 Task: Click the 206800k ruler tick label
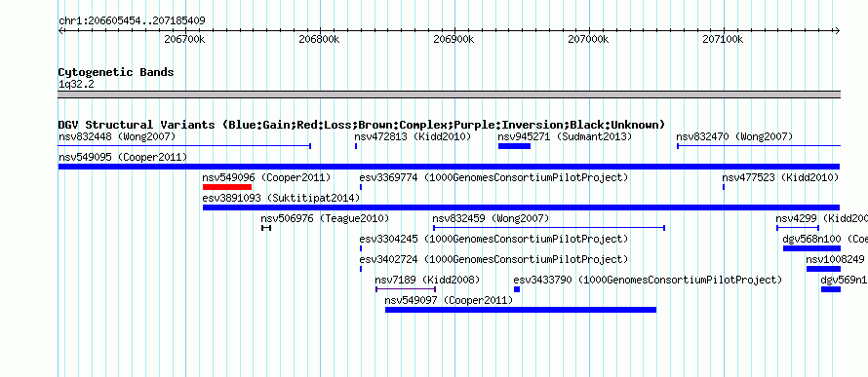(319, 40)
